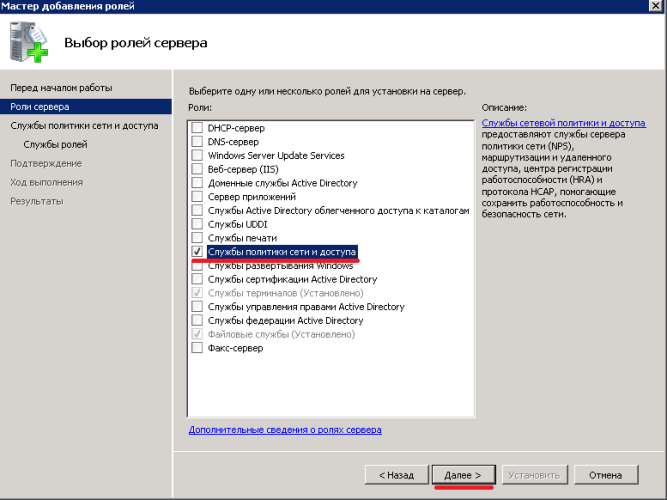Enable the Веб-сервер (IIS) role
Viewport: 667px width, 500px height.
click(x=197, y=170)
